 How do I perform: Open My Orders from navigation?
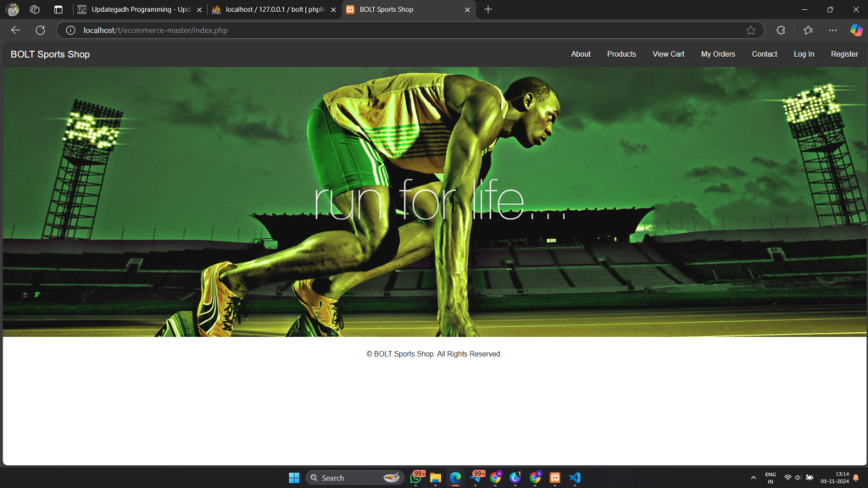(718, 54)
